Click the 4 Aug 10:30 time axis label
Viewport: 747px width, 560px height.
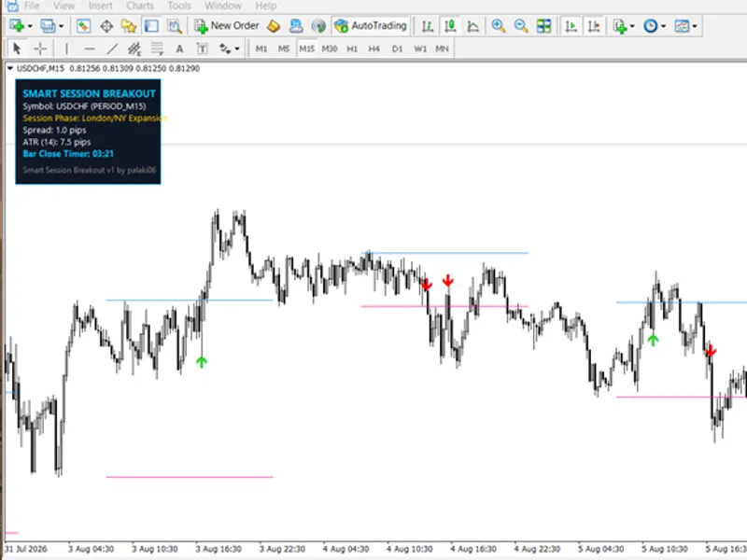coord(409,549)
